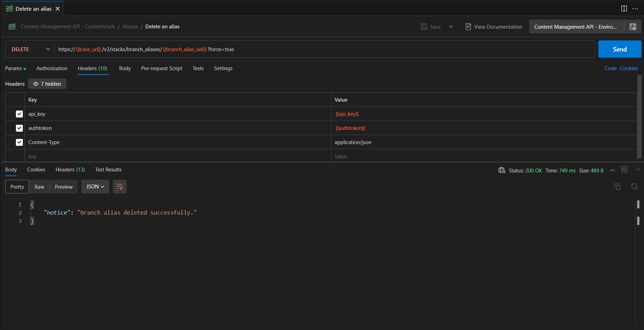Open the DELETE method dropdown
This screenshot has width=644, height=330.
[30, 49]
